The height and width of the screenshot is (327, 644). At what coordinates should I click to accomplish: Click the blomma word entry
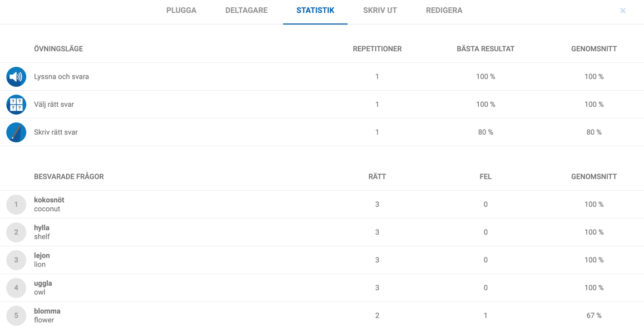coord(47,315)
